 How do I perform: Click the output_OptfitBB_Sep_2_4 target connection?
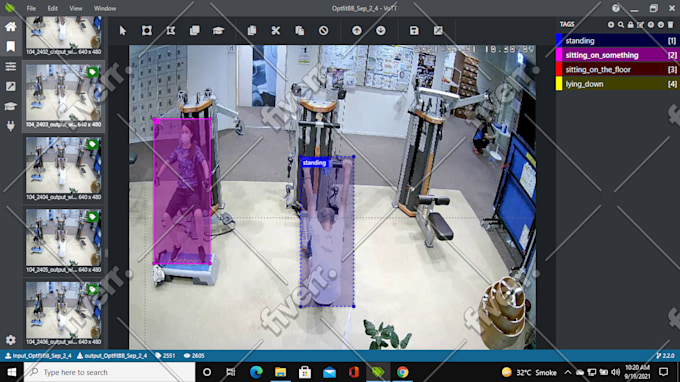[x=112, y=356]
